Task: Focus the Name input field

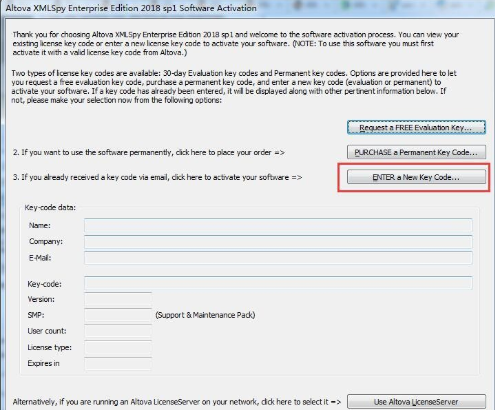Action: (278, 225)
